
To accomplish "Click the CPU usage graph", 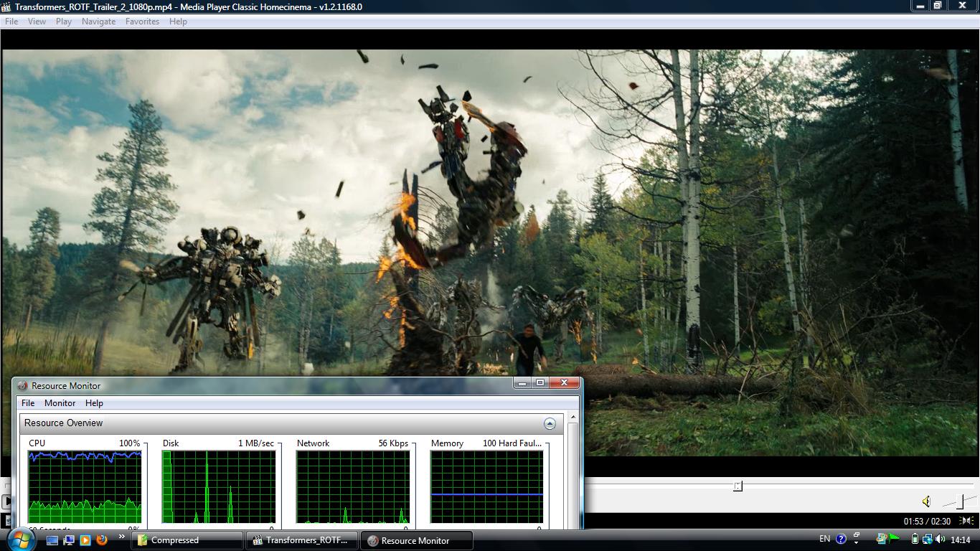I will pyautogui.click(x=85, y=487).
